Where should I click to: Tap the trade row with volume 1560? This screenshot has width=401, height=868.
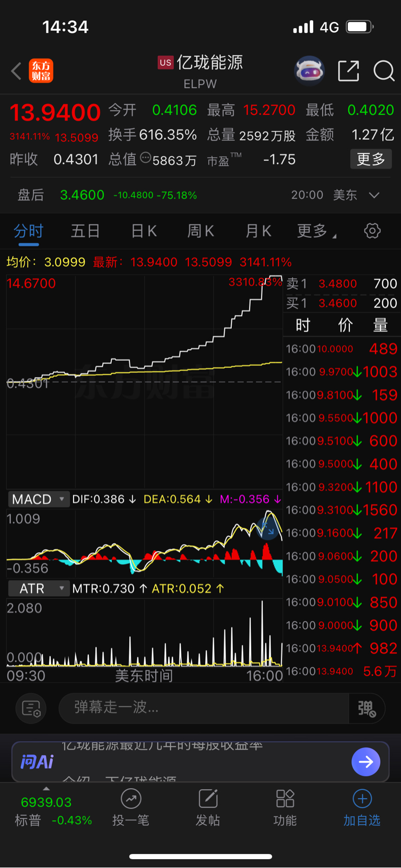tap(342, 510)
